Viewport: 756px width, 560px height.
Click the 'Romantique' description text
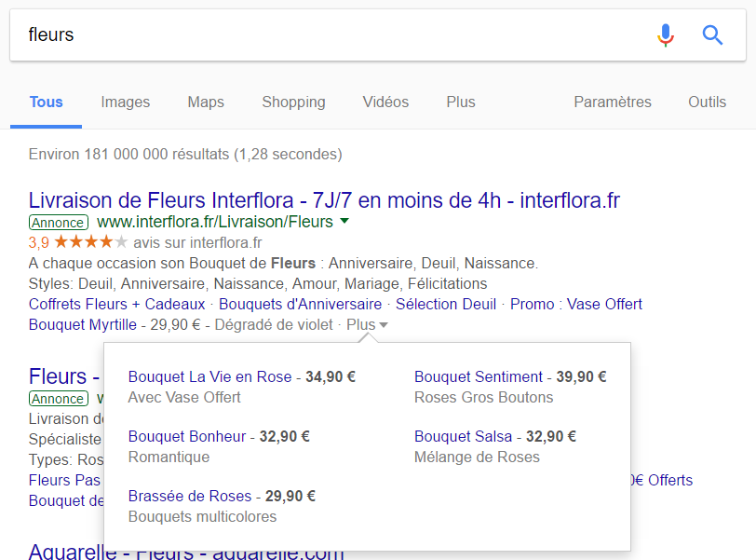click(169, 458)
